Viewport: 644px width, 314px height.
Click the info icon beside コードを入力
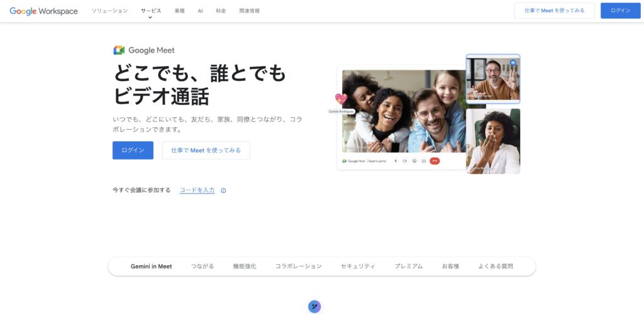click(x=223, y=190)
